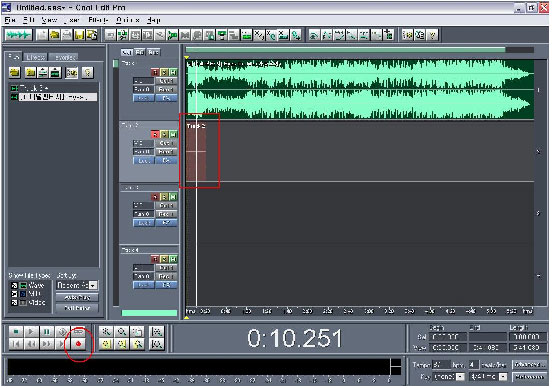Click the Zoom To Right Of Selection icon
Image resolution: width=552 pixels, height=388 pixels.
(x=137, y=344)
